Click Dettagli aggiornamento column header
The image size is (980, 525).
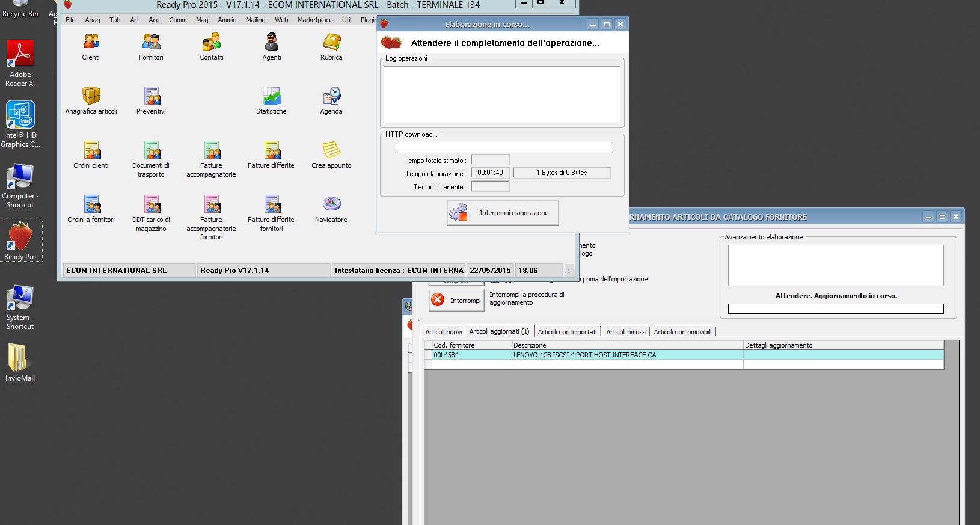(843, 345)
